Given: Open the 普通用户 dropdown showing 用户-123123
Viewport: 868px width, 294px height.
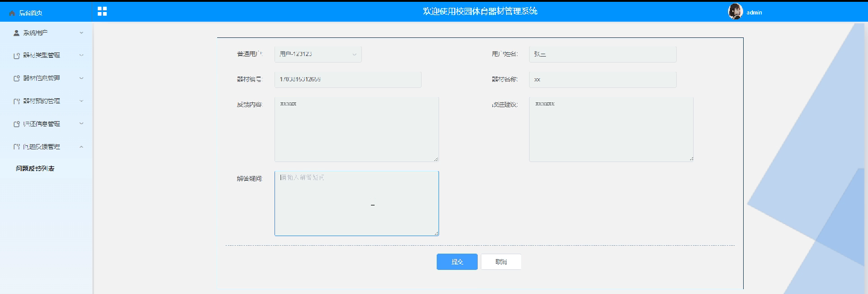Looking at the screenshot, I should (x=318, y=54).
